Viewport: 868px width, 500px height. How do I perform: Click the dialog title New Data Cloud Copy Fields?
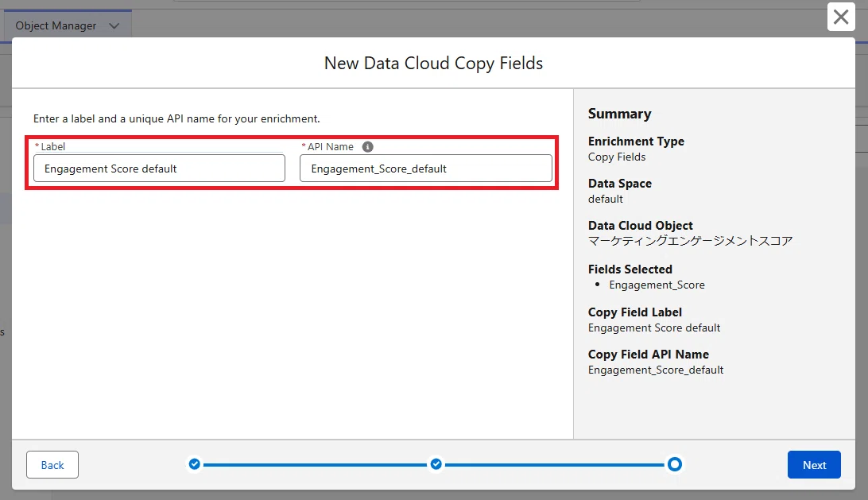433,63
